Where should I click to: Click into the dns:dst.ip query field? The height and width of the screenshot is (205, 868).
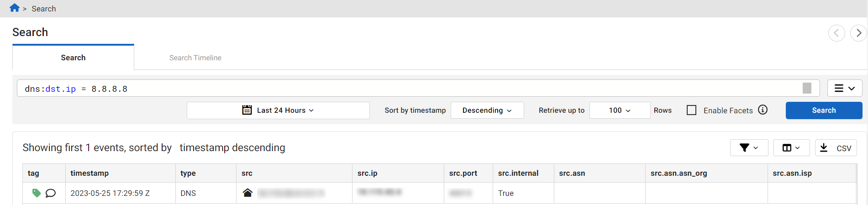point(411,89)
